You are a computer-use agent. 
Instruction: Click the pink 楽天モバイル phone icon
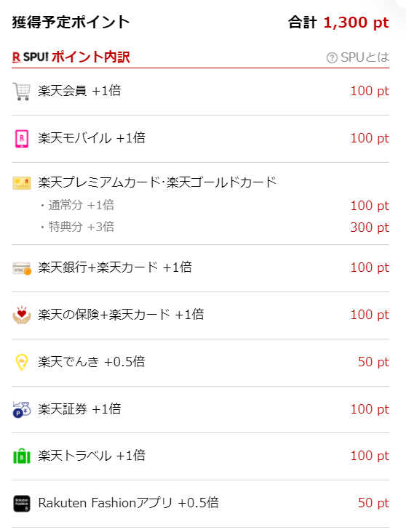click(22, 138)
